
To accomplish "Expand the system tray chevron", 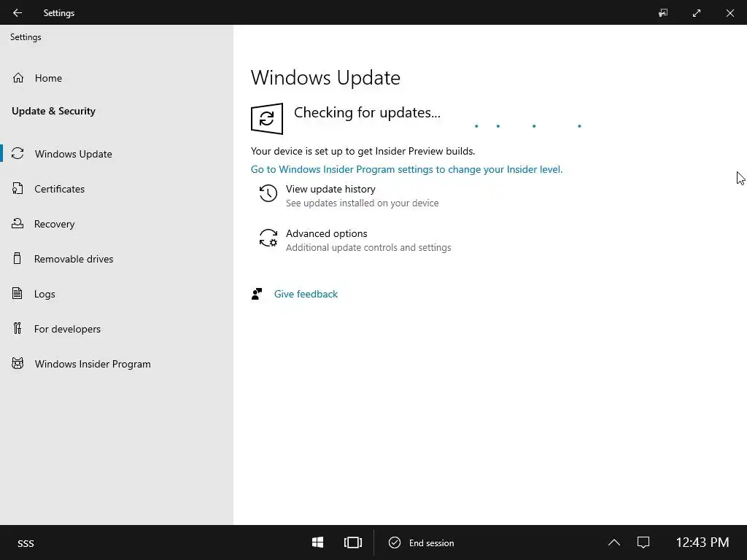I will (614, 542).
